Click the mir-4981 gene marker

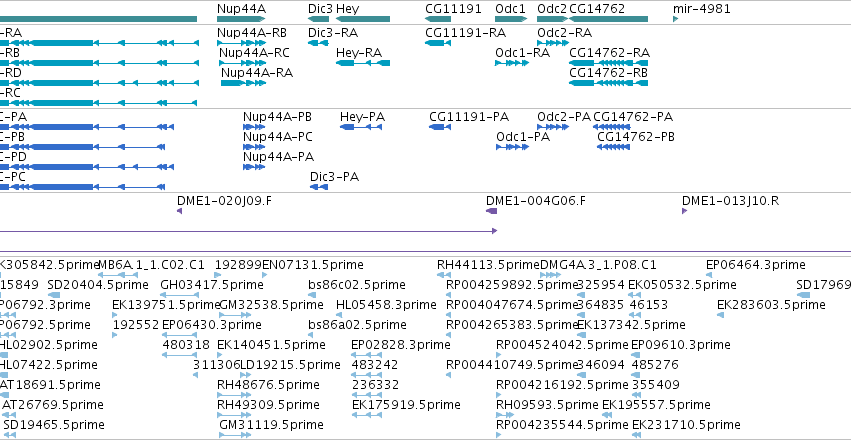point(676,19)
